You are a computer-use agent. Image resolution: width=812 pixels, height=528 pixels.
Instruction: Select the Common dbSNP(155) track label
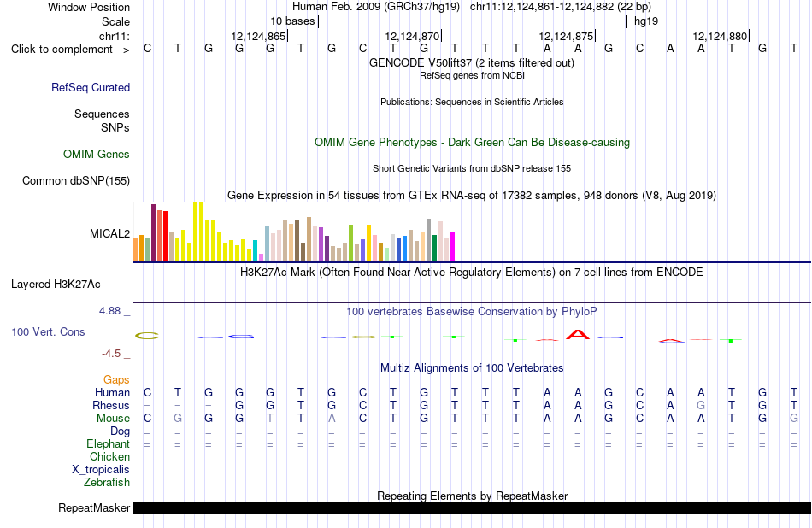76,180
